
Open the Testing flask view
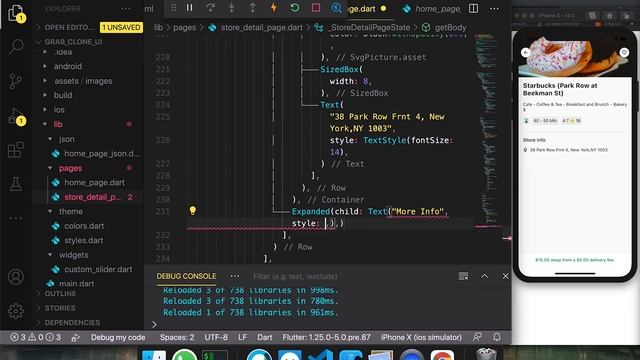click(x=16, y=184)
